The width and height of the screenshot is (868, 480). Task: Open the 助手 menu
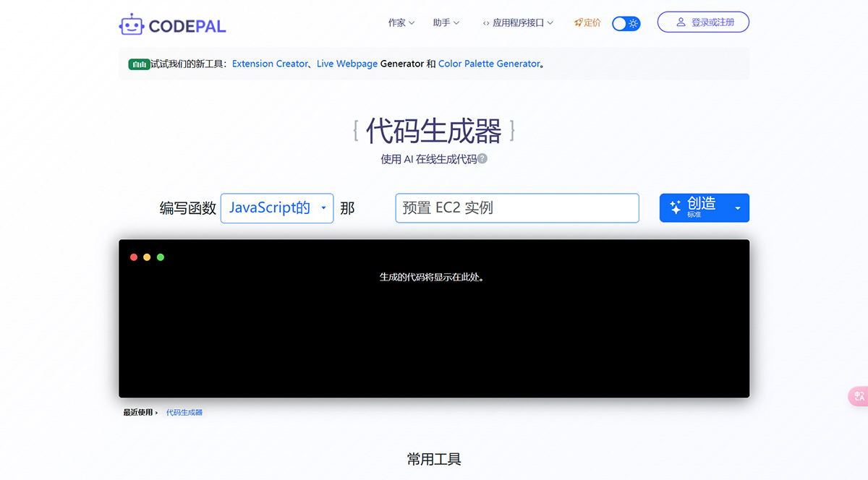(442, 22)
